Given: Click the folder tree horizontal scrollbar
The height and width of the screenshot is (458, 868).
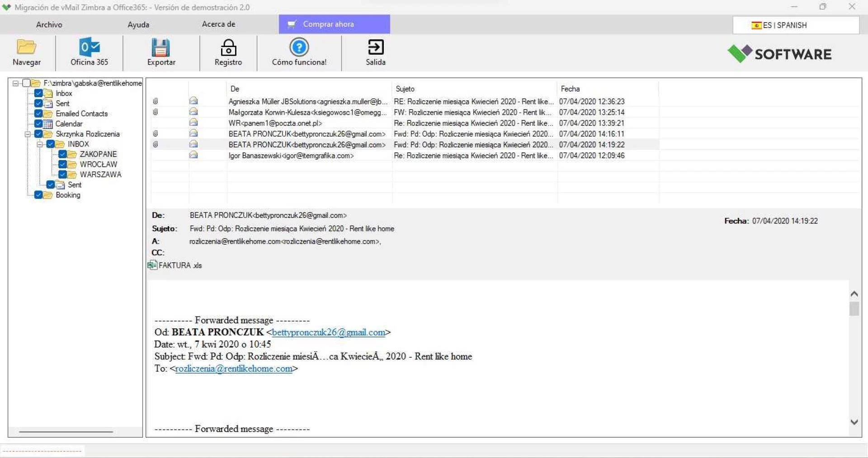Looking at the screenshot, I should coord(66,432).
